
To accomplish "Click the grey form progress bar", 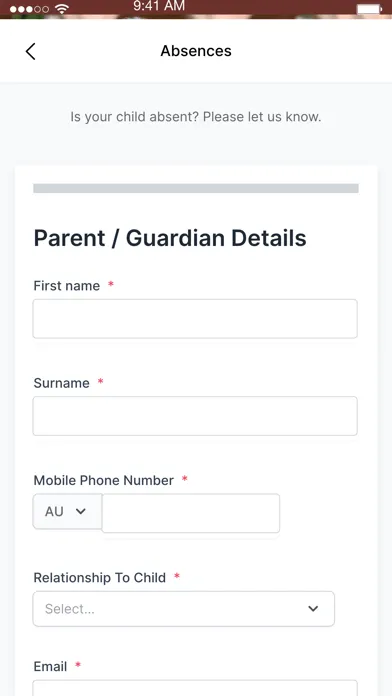I will click(196, 188).
